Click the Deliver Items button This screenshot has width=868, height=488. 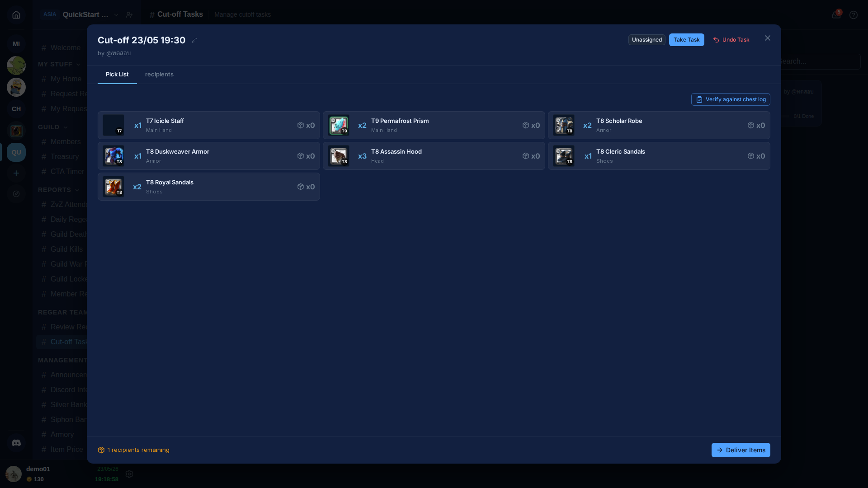(x=741, y=450)
